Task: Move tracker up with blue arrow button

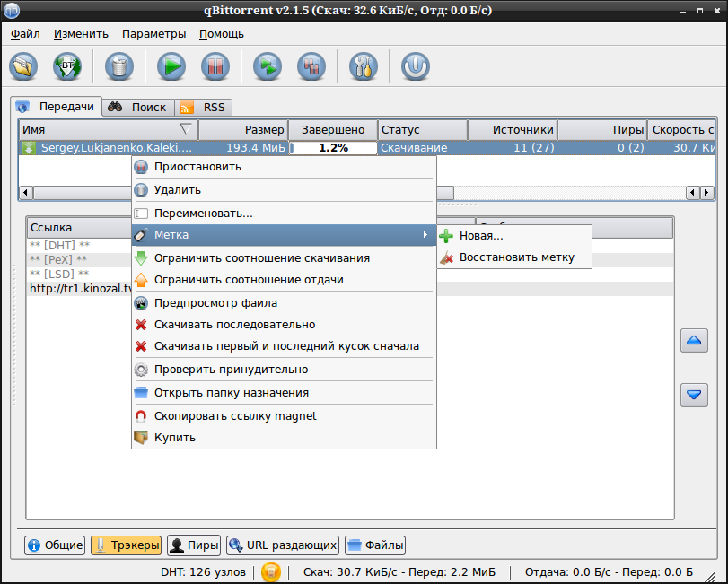Action: [694, 341]
